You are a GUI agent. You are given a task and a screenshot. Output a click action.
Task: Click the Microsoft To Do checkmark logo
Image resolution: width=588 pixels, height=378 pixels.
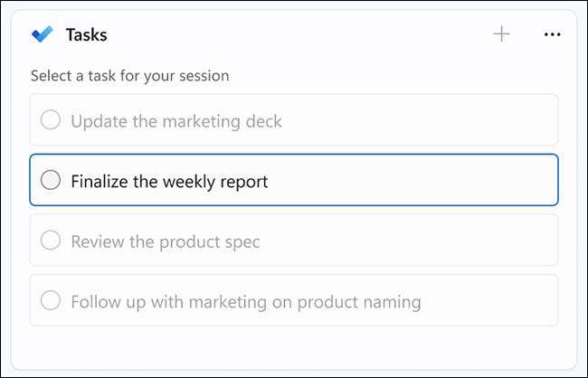[43, 35]
